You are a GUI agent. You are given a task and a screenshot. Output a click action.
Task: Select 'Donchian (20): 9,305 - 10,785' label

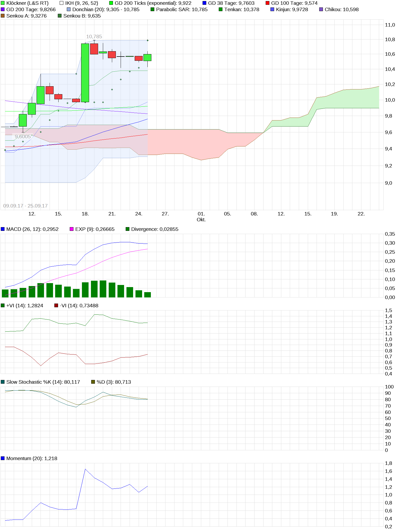pyautogui.click(x=106, y=10)
